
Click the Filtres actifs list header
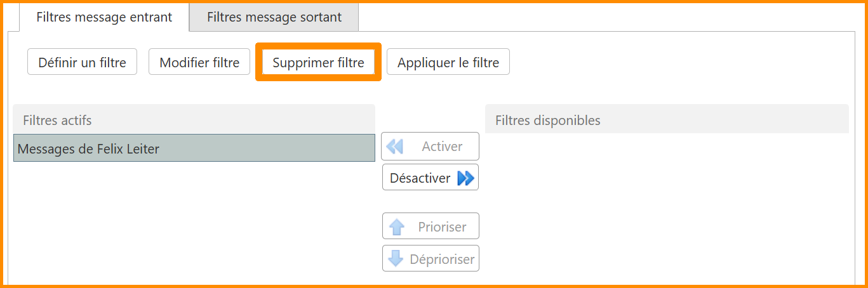pos(194,120)
